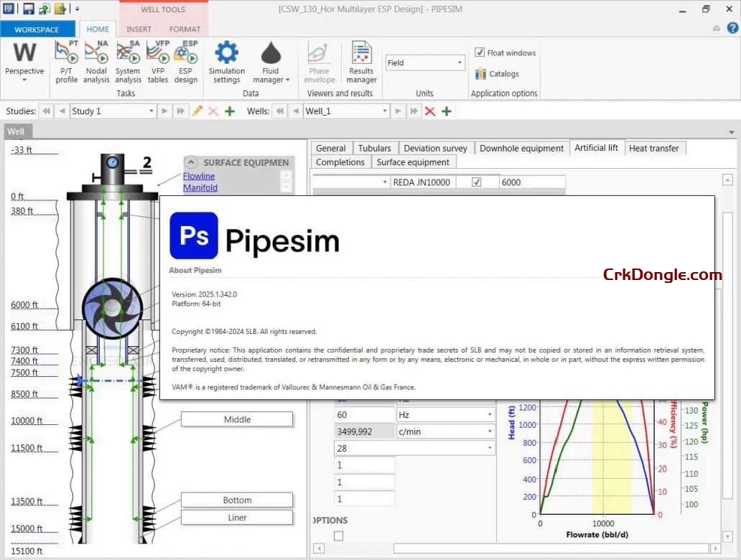Switch to the Downhole equipment tab

pos(521,148)
